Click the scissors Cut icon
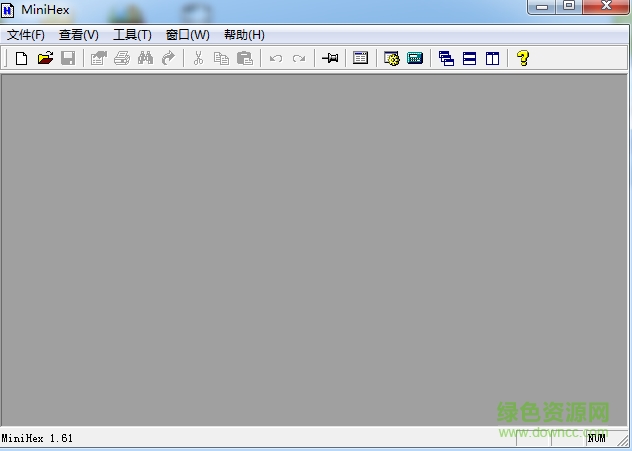The width and height of the screenshot is (632, 451). (198, 59)
